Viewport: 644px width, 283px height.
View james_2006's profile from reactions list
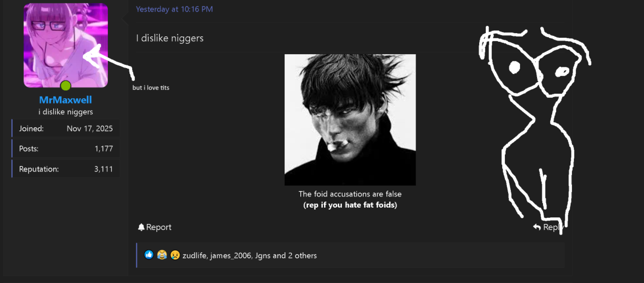(x=230, y=255)
